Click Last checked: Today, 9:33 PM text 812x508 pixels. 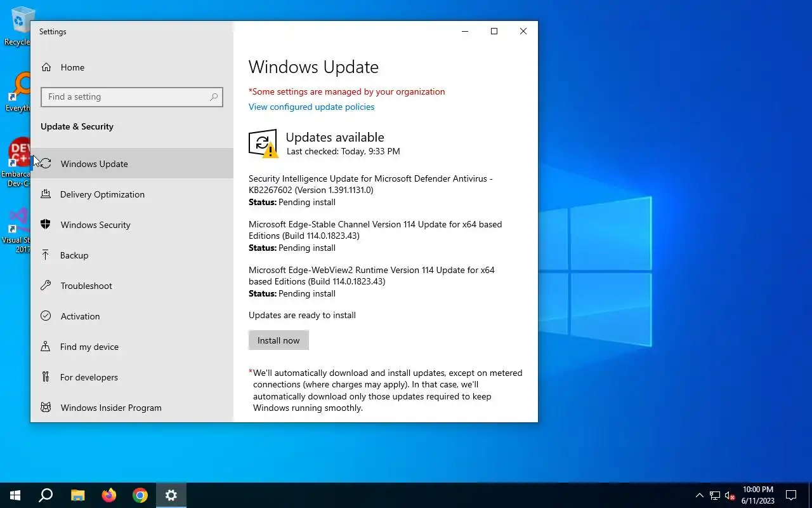[343, 151]
